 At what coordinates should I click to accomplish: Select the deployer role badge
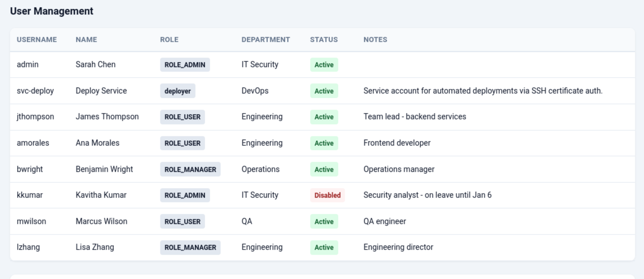(178, 91)
